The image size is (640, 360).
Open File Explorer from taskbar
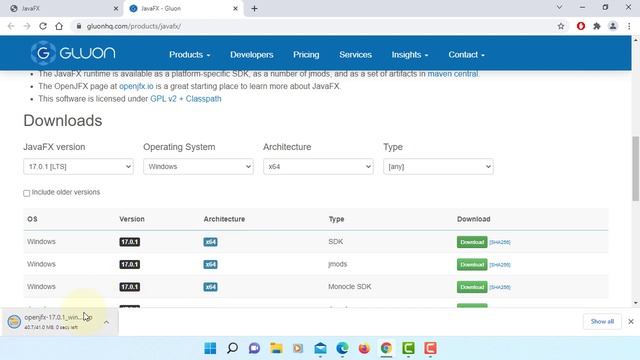(276, 348)
